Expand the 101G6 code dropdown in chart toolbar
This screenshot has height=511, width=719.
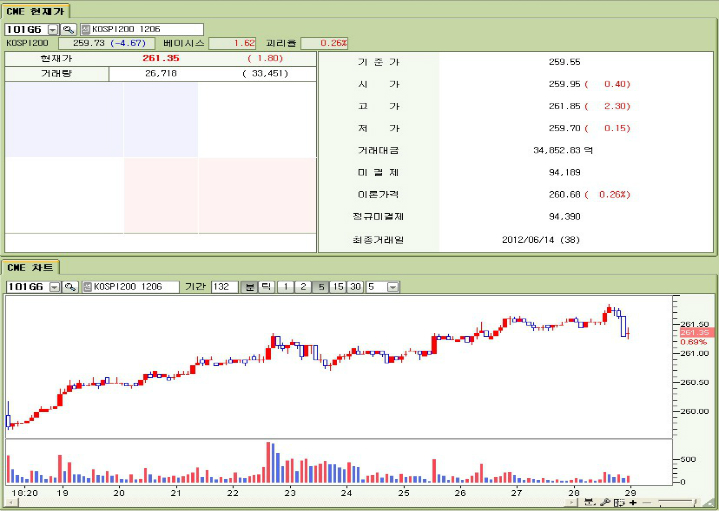pos(54,287)
